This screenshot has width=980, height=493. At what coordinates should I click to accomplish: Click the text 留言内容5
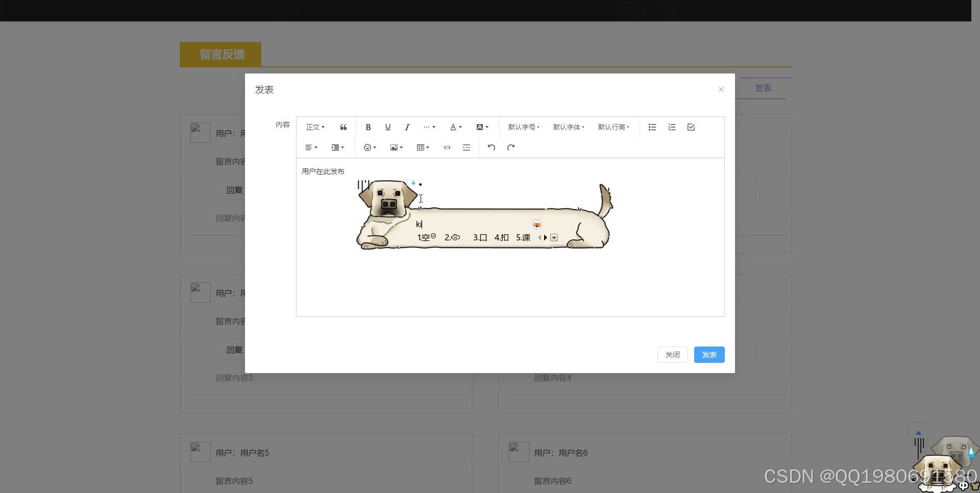234,481
